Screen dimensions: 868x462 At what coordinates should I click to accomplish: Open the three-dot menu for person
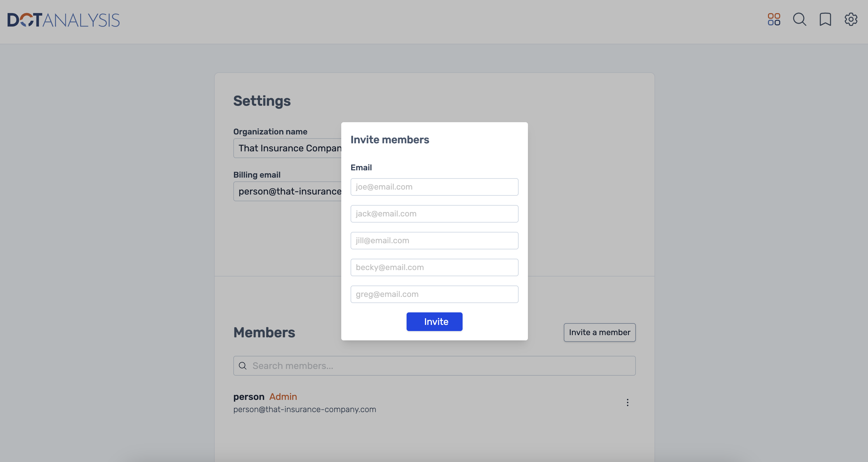[x=627, y=402]
